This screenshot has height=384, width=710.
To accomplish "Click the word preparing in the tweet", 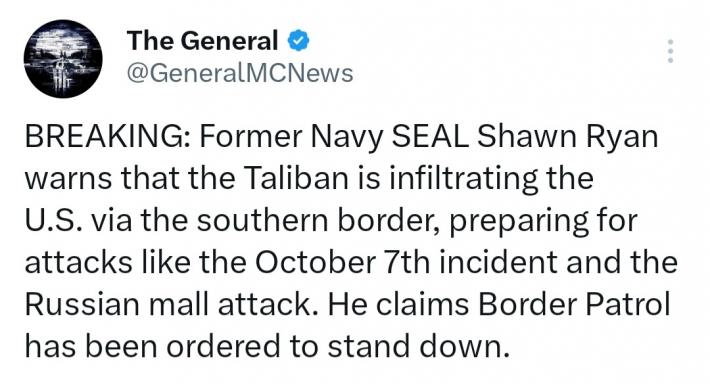I will point(517,221).
